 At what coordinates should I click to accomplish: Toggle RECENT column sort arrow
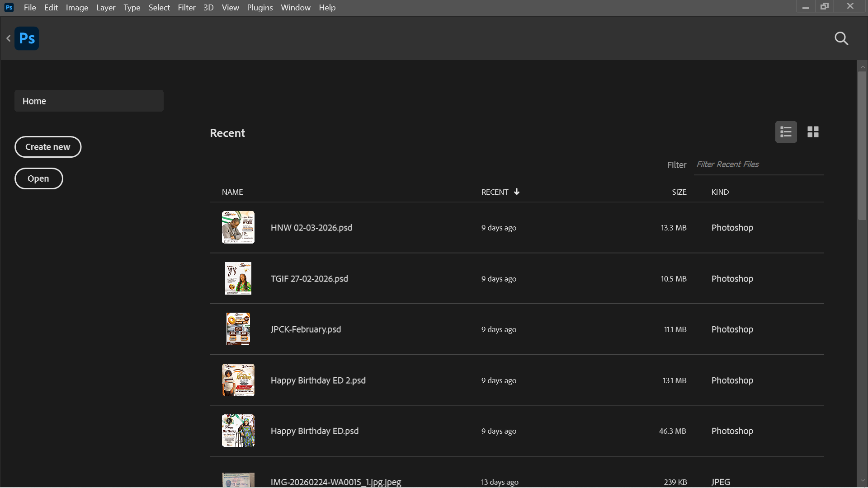point(517,192)
